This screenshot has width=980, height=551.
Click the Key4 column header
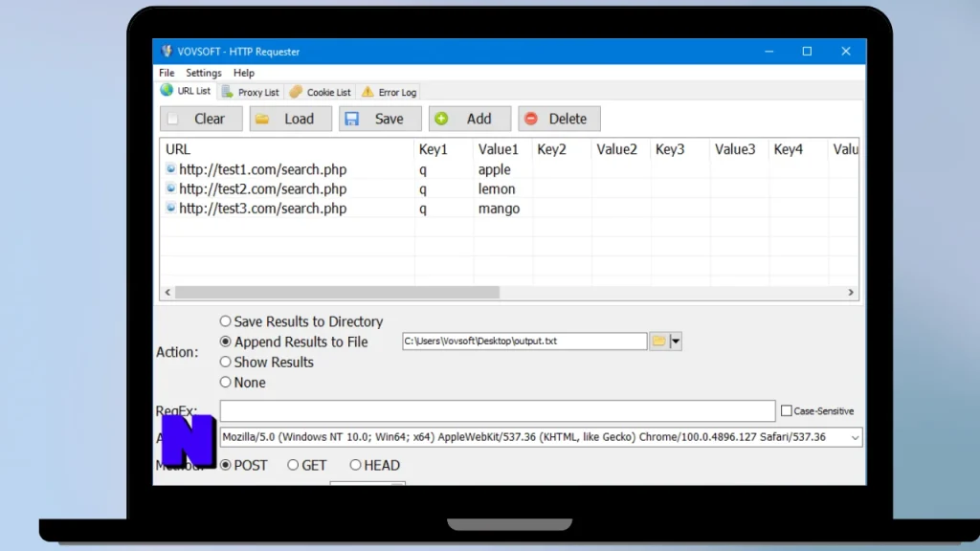pos(799,149)
